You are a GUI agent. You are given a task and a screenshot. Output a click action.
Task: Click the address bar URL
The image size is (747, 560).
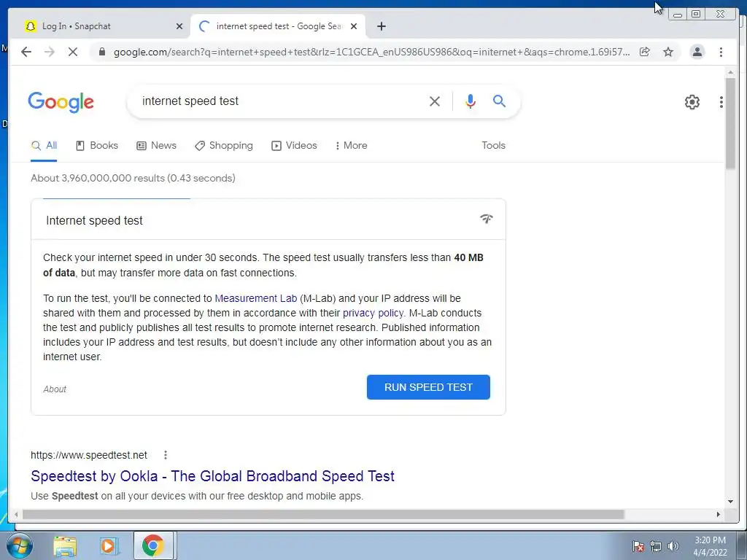pyautogui.click(x=371, y=52)
